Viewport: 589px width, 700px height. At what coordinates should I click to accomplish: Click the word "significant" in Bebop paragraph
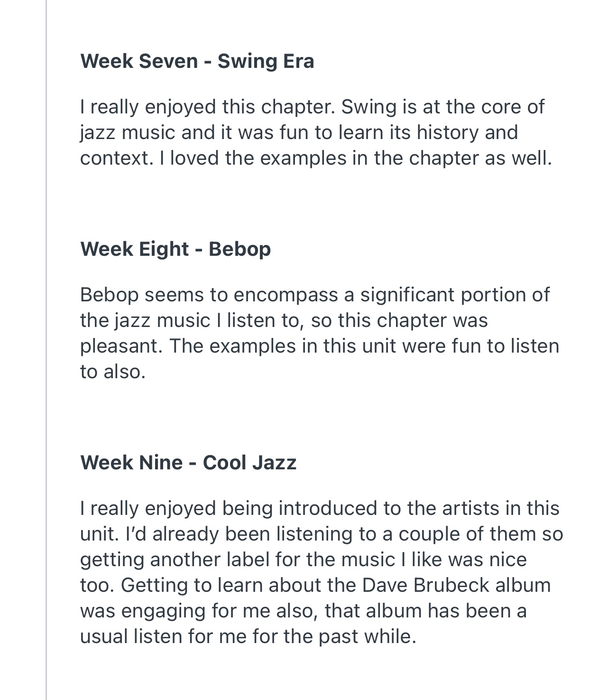(x=407, y=295)
